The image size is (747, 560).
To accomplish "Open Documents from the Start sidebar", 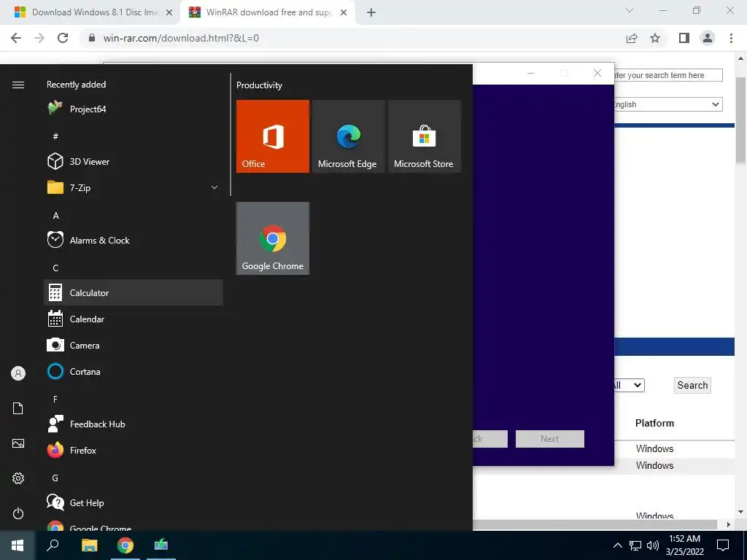I will (18, 408).
